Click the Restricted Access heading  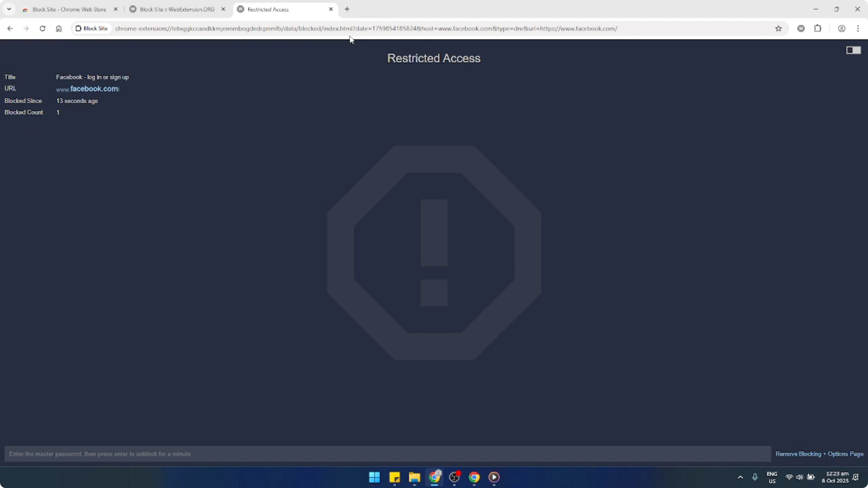(x=434, y=58)
